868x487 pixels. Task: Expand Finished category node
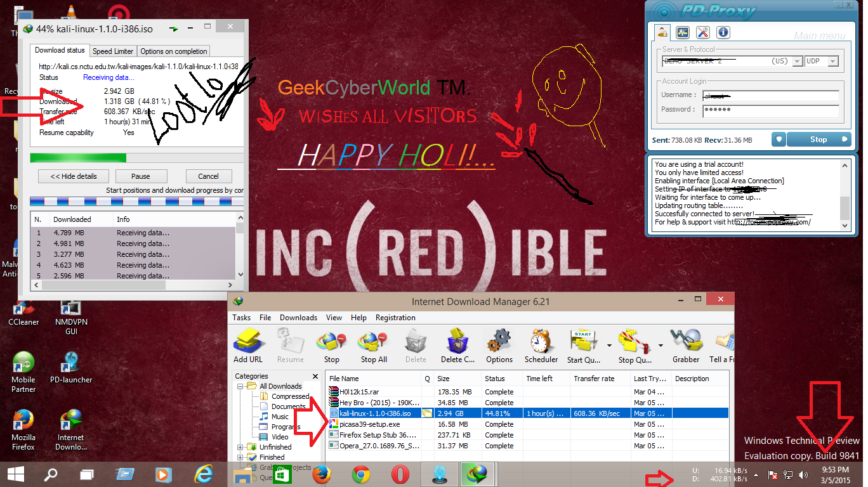click(x=240, y=457)
